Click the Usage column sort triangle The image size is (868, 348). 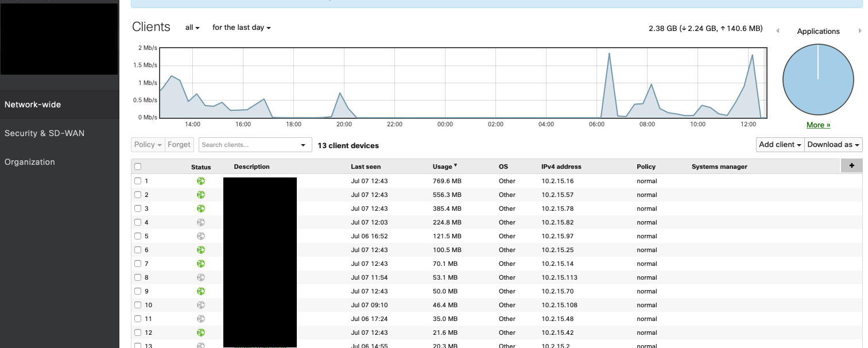(x=456, y=166)
